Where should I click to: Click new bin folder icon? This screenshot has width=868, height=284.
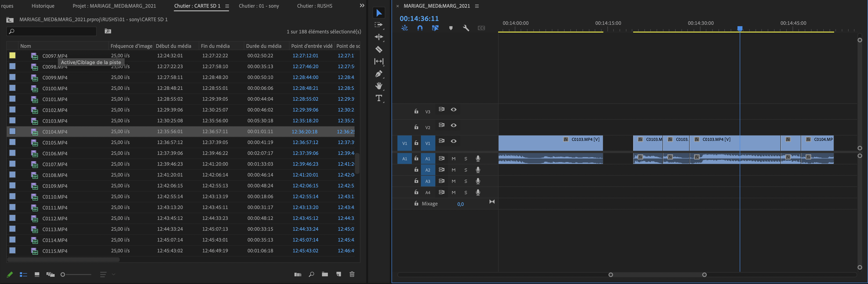click(325, 274)
